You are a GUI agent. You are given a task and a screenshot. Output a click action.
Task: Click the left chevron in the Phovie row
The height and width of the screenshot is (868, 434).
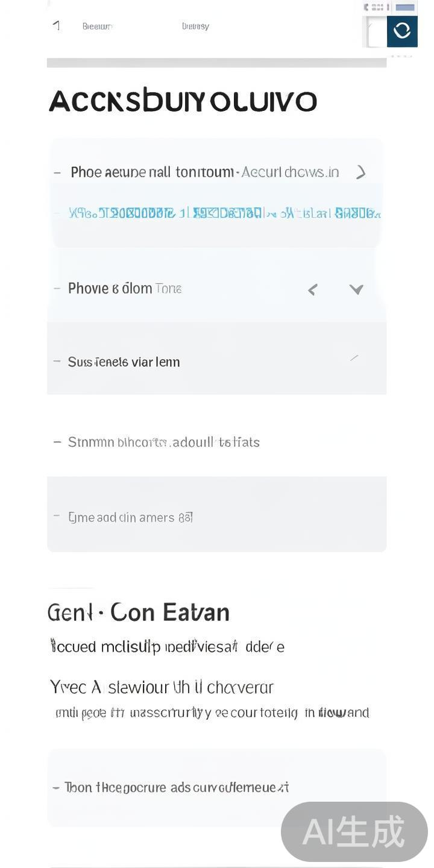click(312, 290)
